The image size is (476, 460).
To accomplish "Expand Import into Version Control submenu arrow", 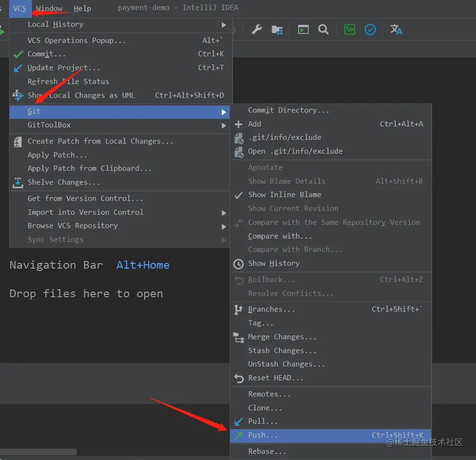I will tap(224, 213).
